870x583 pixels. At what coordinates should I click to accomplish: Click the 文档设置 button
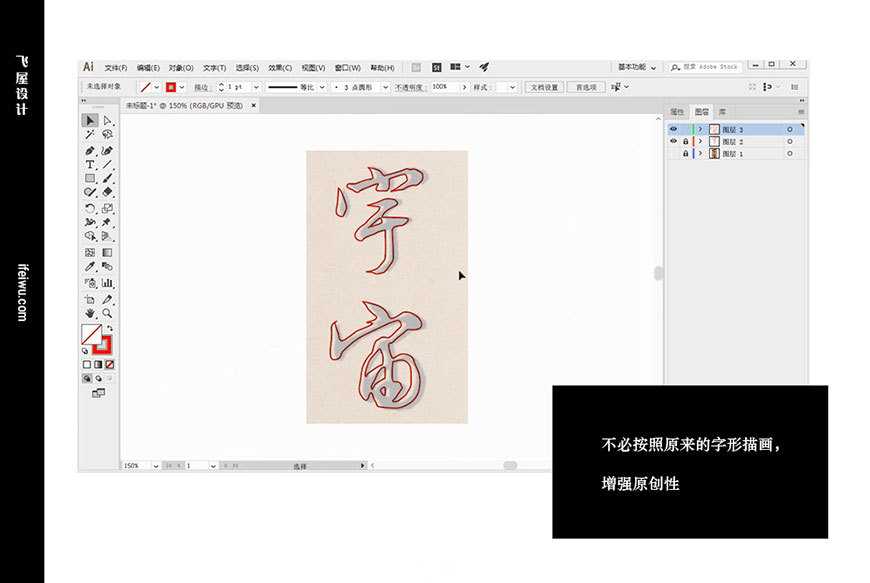pyautogui.click(x=544, y=87)
